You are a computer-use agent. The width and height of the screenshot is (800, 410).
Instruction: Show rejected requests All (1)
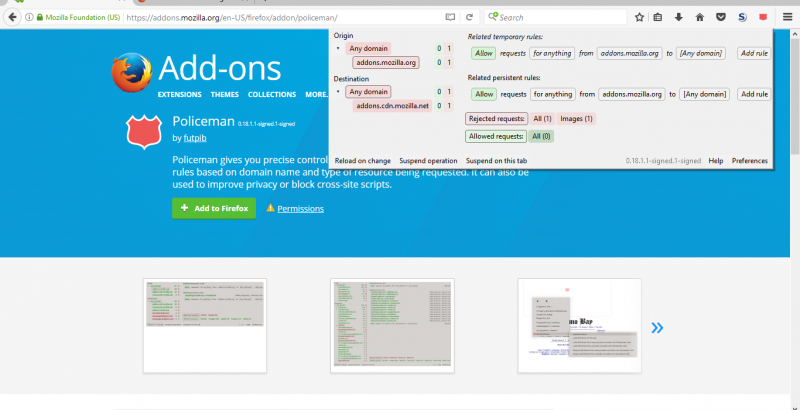[542, 119]
